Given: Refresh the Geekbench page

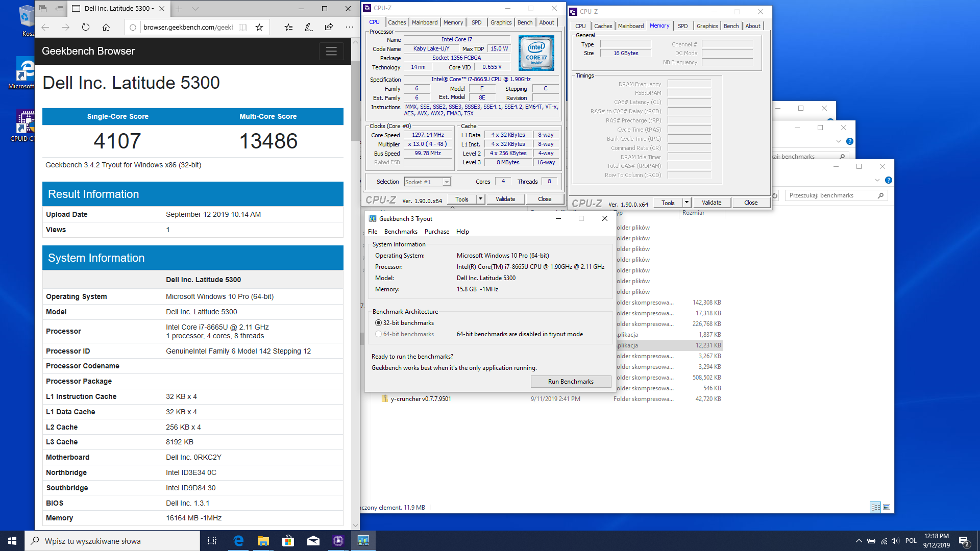Looking at the screenshot, I should [x=86, y=27].
